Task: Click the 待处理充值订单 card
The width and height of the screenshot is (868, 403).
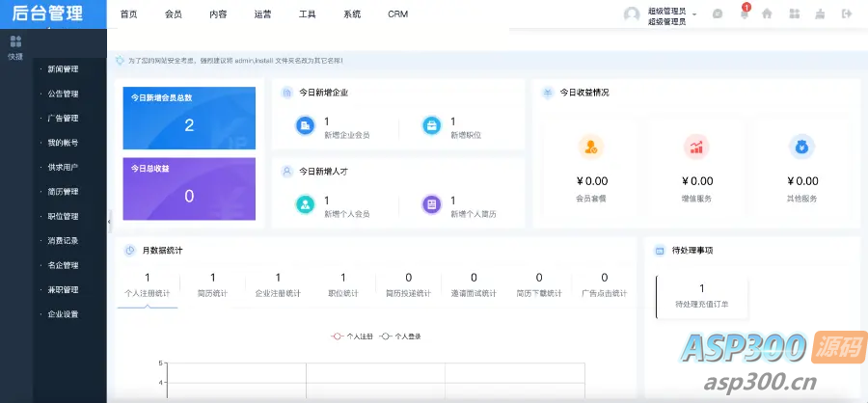Action: (701, 295)
